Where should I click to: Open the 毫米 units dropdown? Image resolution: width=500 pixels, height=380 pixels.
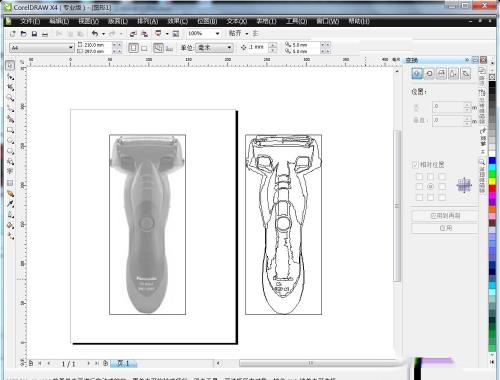click(229, 48)
